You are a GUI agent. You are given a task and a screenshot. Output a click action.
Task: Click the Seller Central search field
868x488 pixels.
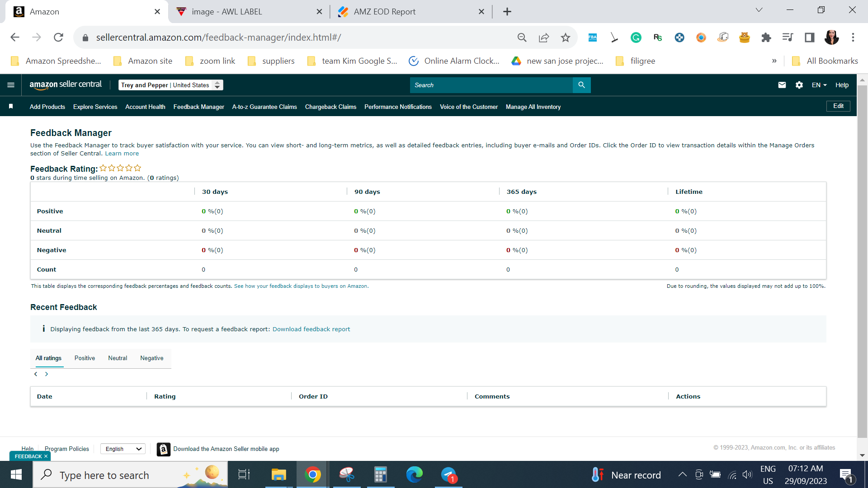tap(491, 85)
